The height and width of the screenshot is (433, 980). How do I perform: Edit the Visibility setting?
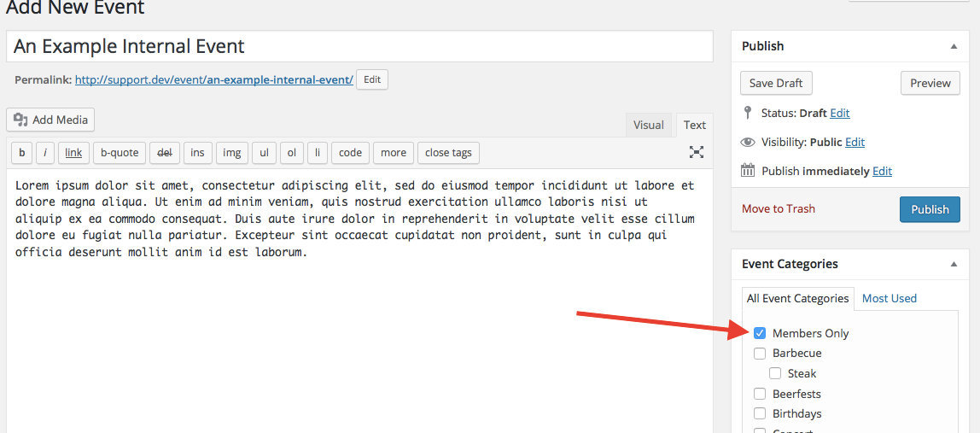coord(855,143)
